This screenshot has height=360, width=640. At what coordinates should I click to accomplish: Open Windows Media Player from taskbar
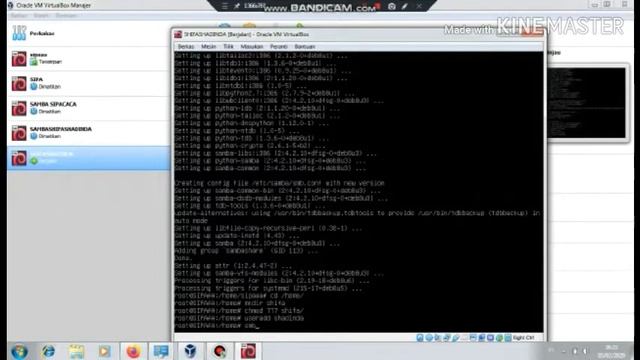click(x=104, y=351)
